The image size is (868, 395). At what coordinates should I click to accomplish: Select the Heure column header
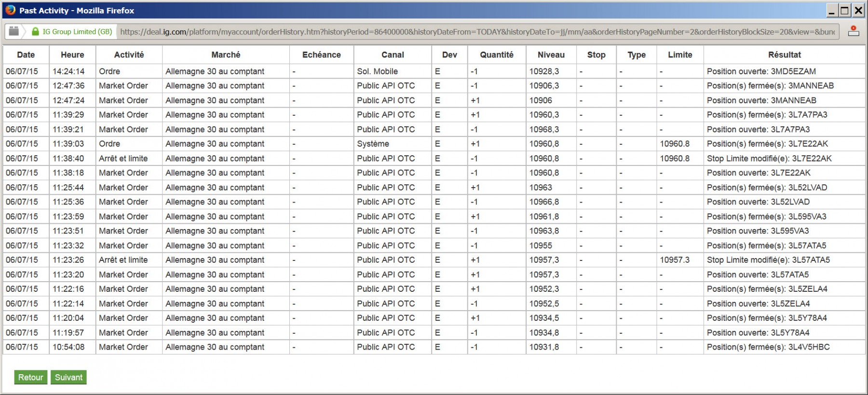pos(72,55)
